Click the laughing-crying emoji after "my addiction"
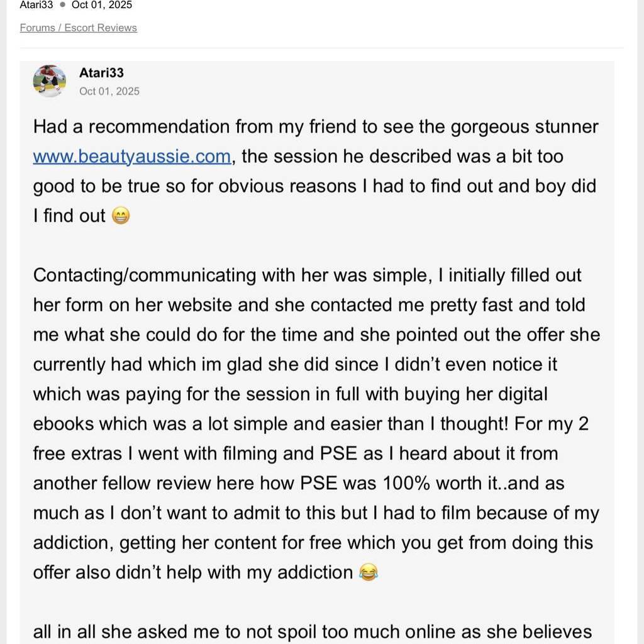Image resolution: width=644 pixels, height=644 pixels. (368, 573)
